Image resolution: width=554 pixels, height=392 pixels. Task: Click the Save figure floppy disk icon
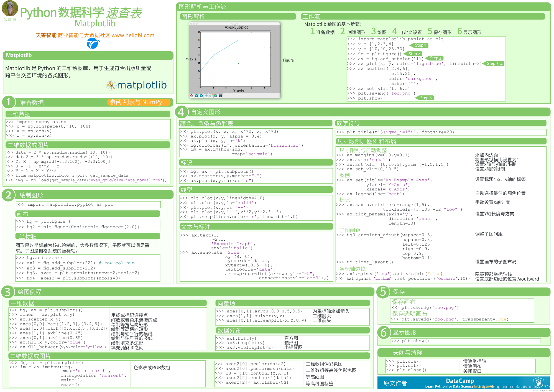221,96
